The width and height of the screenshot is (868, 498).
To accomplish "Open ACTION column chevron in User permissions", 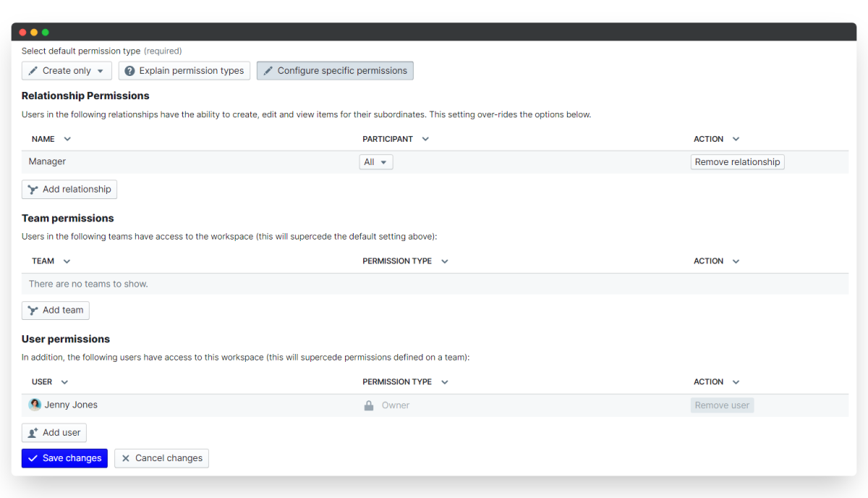I will (736, 382).
